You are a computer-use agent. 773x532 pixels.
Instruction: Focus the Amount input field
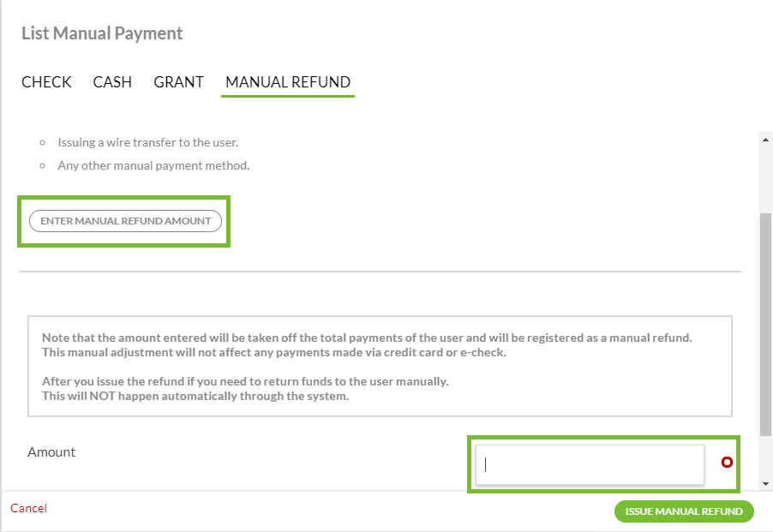tap(590, 464)
